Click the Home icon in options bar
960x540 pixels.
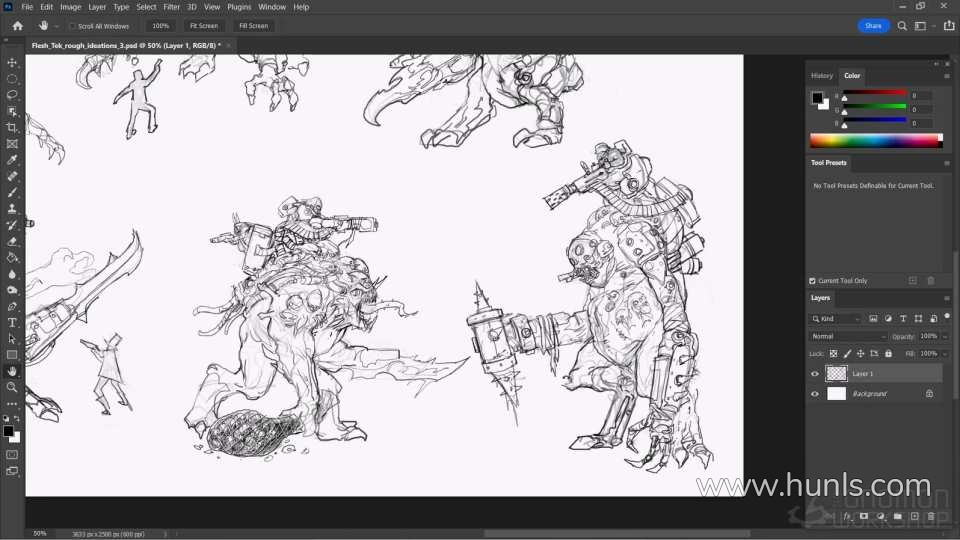point(17,26)
